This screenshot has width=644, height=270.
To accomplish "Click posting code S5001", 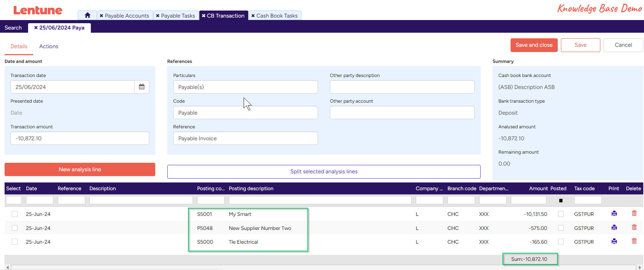I will pyautogui.click(x=205, y=214).
